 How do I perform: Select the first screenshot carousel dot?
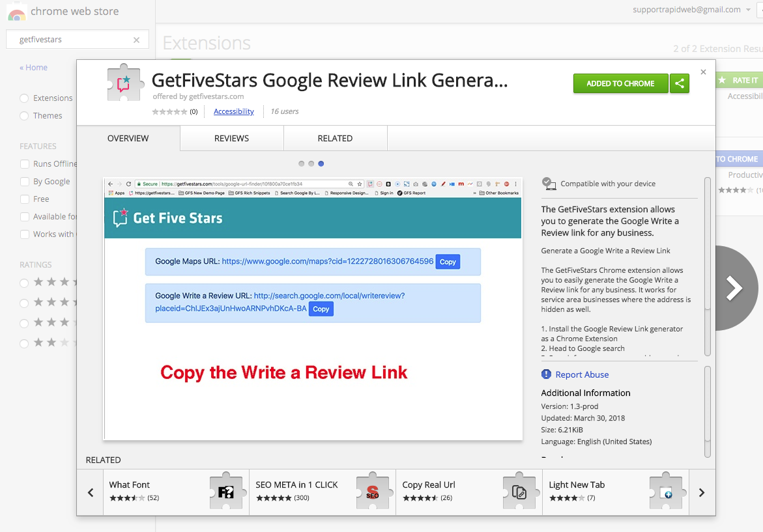point(301,164)
